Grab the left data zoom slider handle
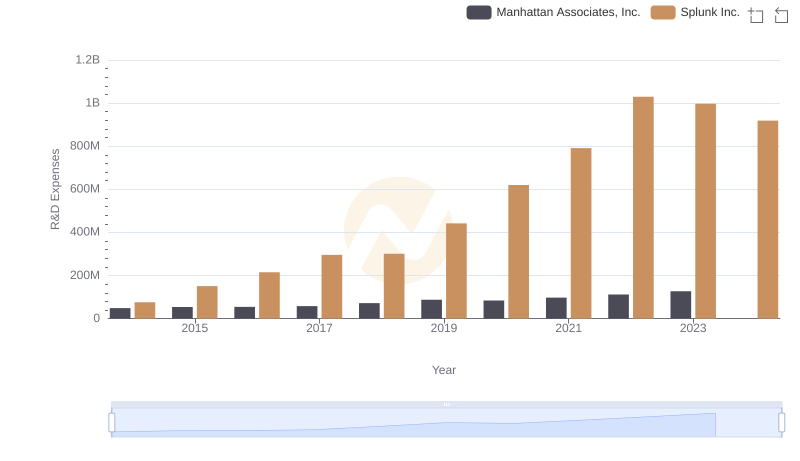This screenshot has height=461, width=800. point(112,423)
